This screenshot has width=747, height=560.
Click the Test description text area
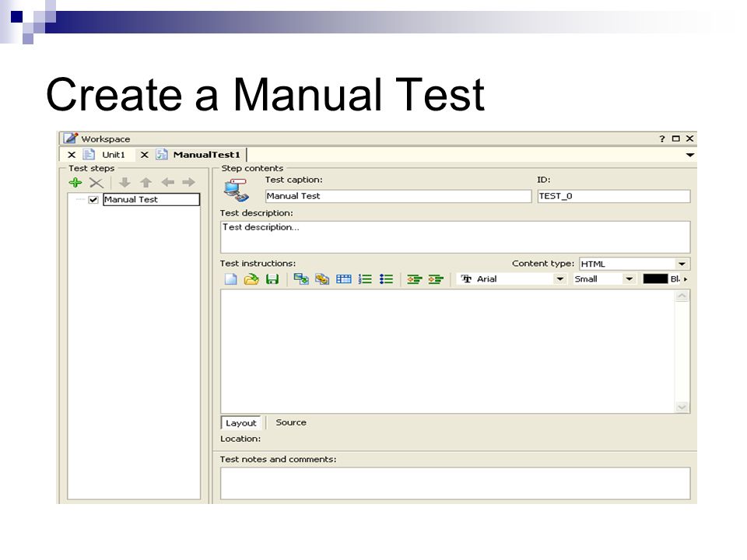tap(455, 236)
